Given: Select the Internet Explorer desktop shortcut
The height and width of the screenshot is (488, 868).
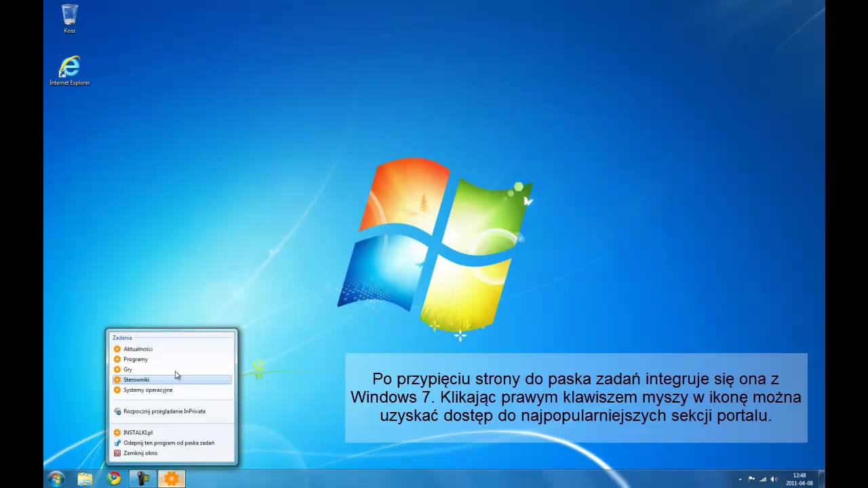Looking at the screenshot, I should 69,70.
